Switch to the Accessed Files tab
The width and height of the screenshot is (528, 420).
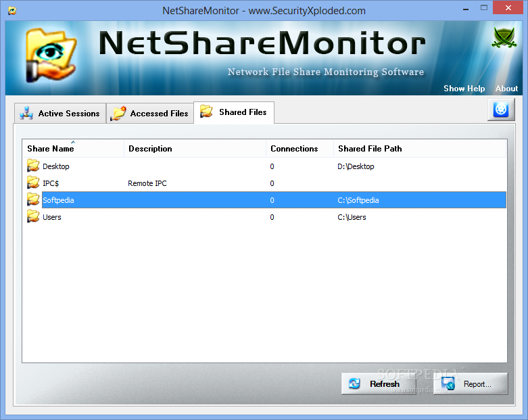tap(150, 114)
